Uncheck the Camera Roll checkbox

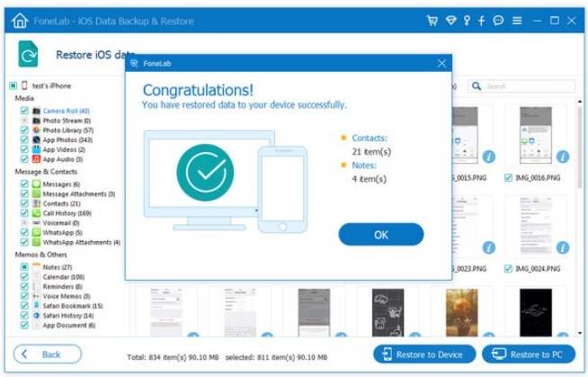(x=24, y=111)
